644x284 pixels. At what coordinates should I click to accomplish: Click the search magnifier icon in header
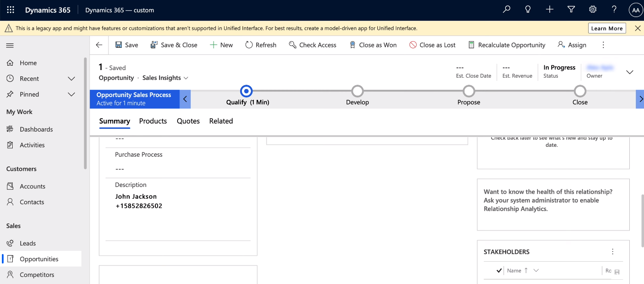click(x=507, y=9)
